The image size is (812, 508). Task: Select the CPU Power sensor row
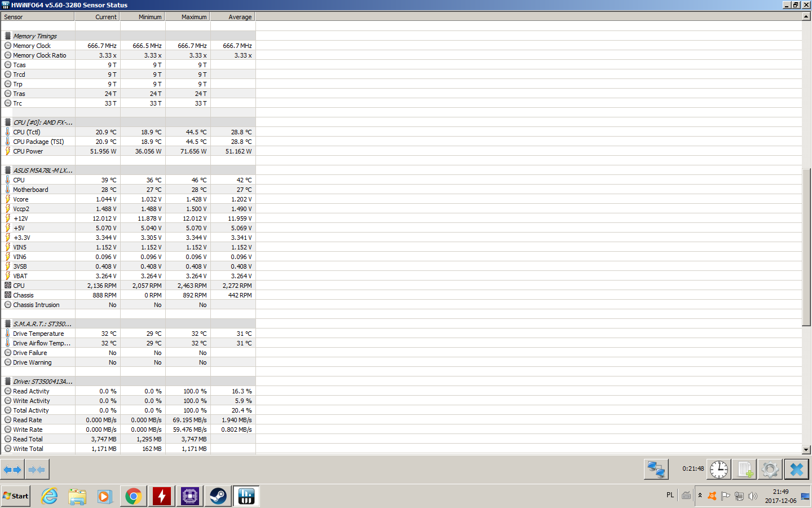pyautogui.click(x=128, y=151)
